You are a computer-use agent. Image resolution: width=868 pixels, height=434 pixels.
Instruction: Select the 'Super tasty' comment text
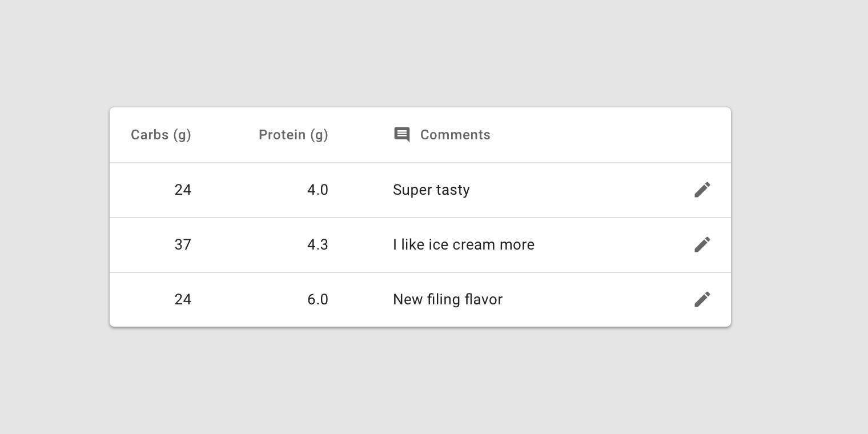tap(431, 190)
